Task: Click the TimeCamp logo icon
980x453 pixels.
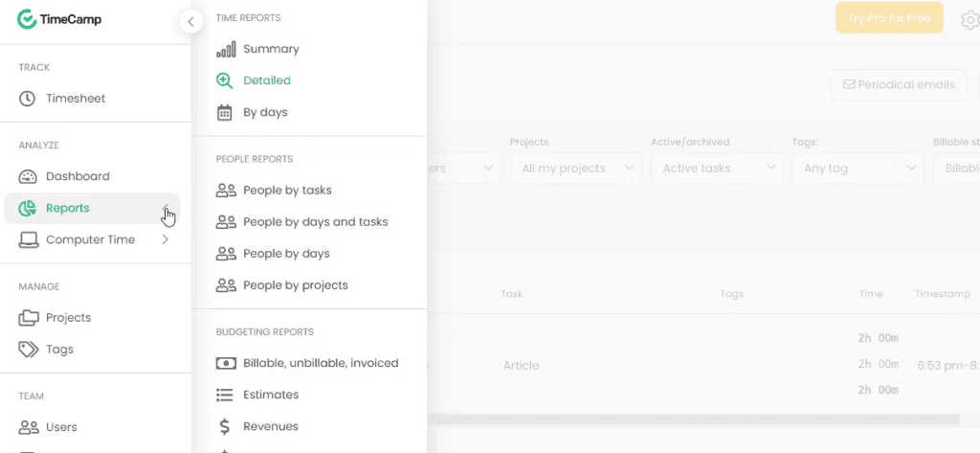Action: (x=27, y=19)
